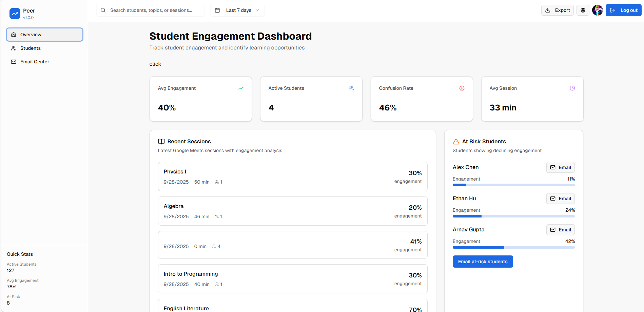Open the Students section in sidebar
644x312 pixels.
pyautogui.click(x=44, y=48)
